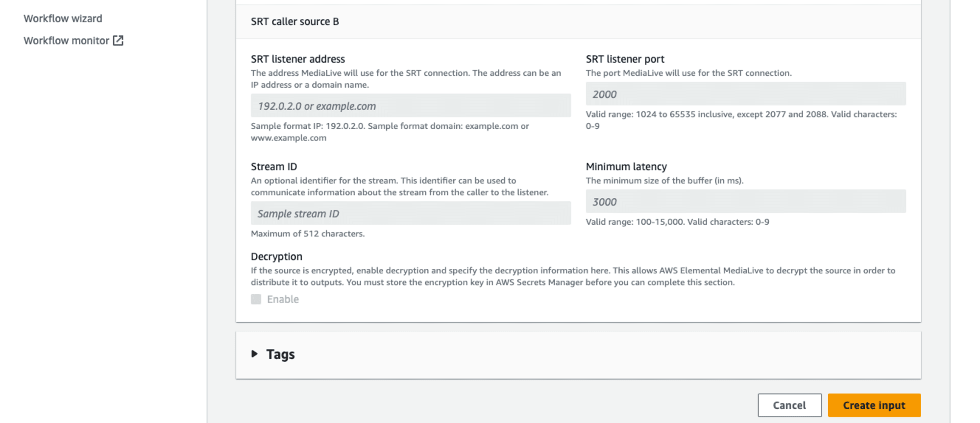This screenshot has width=980, height=423.
Task: Click the Stream ID label
Action: [274, 166]
